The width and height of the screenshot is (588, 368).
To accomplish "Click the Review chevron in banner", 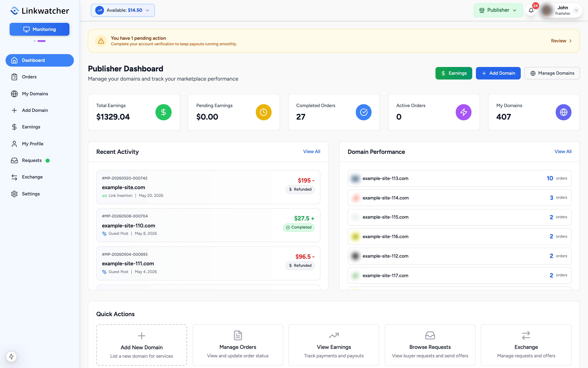I will click(x=570, y=41).
